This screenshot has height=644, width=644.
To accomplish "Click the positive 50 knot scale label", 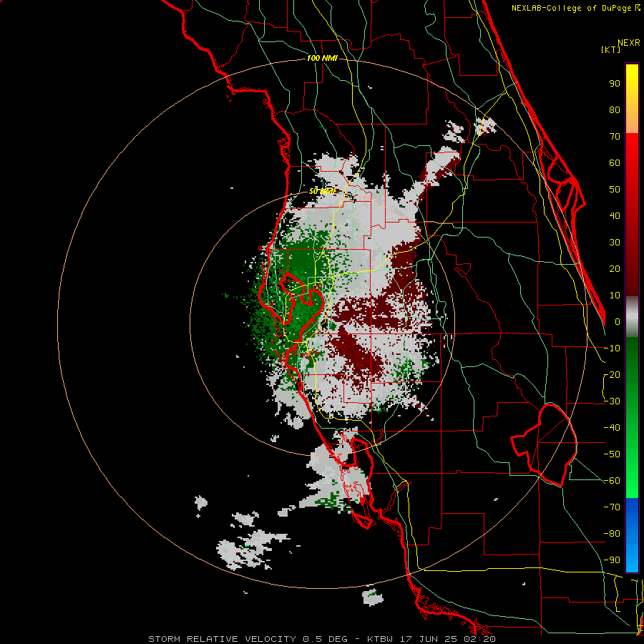I will [615, 190].
